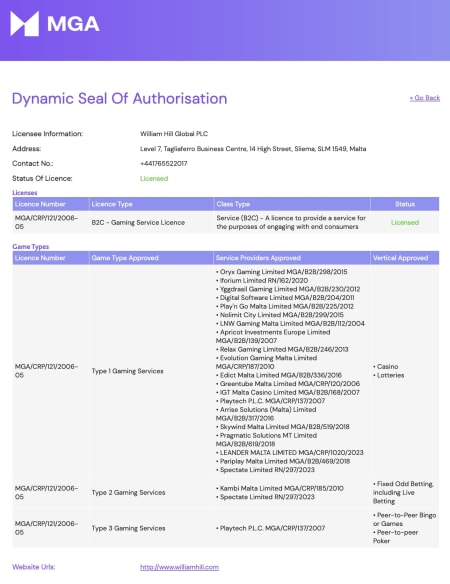Click the Lotteries vertical entry
The width and height of the screenshot is (450, 584).
(x=389, y=375)
